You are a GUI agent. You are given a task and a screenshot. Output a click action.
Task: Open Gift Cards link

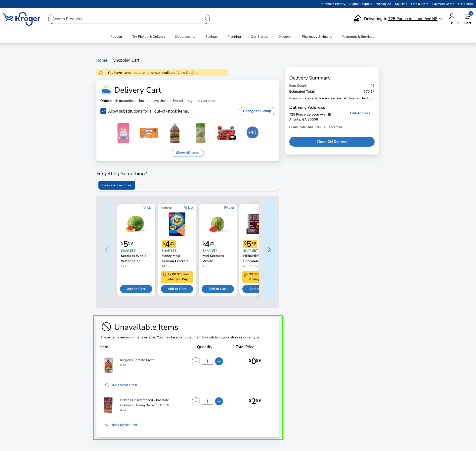465,4
